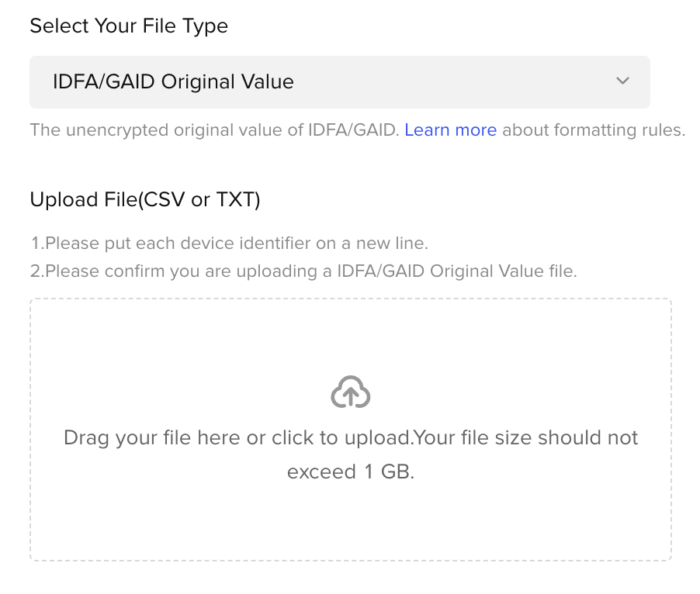Click the cloud upload icon
700x594 pixels.
pos(351,392)
